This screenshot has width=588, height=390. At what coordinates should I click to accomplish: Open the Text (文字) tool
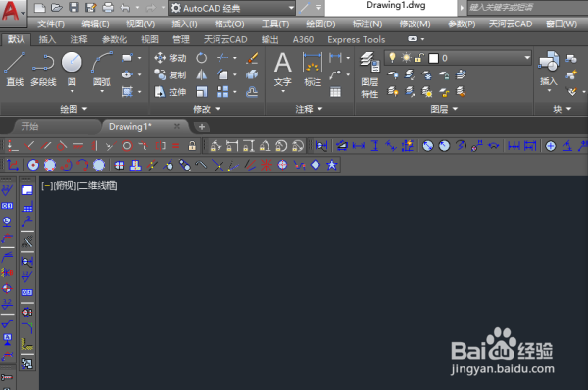(283, 69)
